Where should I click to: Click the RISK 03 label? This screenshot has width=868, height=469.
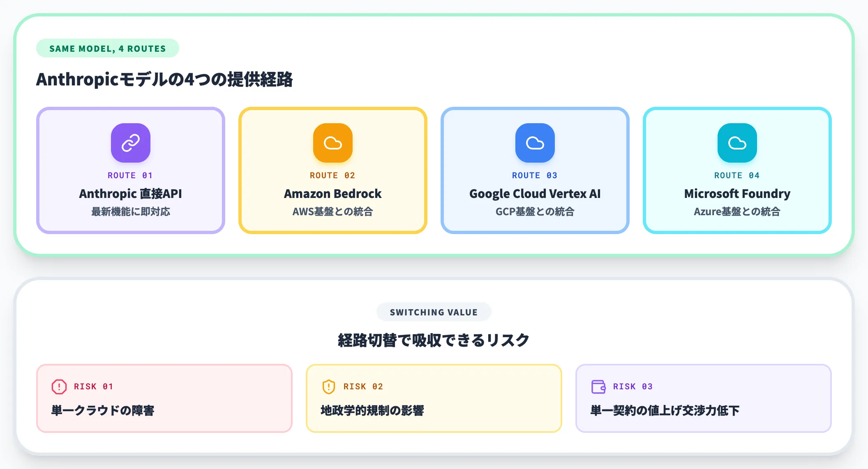tap(633, 386)
